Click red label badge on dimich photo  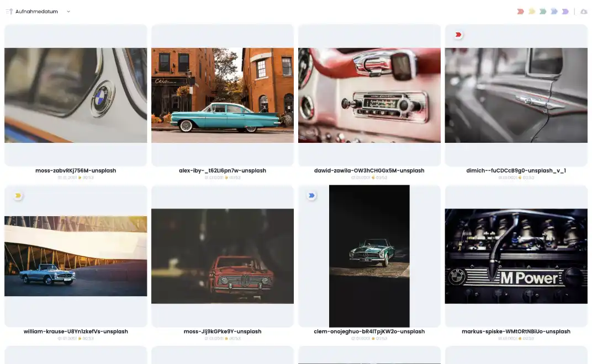click(458, 35)
